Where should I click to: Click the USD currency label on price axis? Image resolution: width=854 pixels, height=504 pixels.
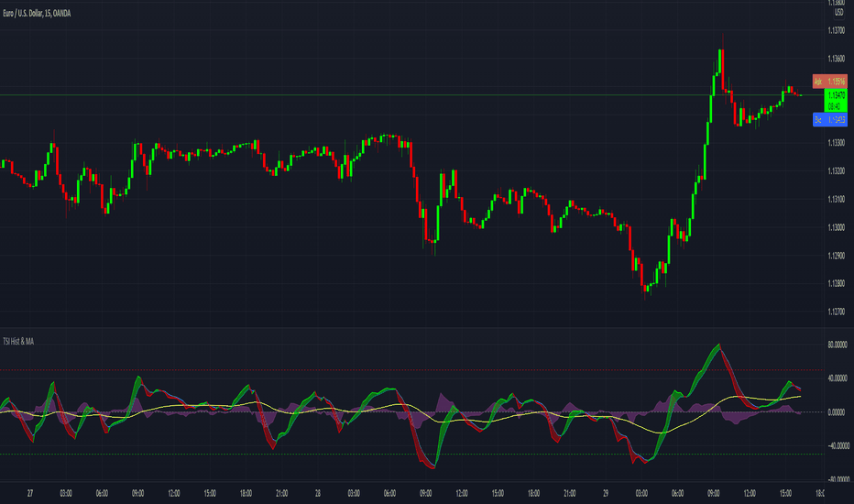[838, 12]
